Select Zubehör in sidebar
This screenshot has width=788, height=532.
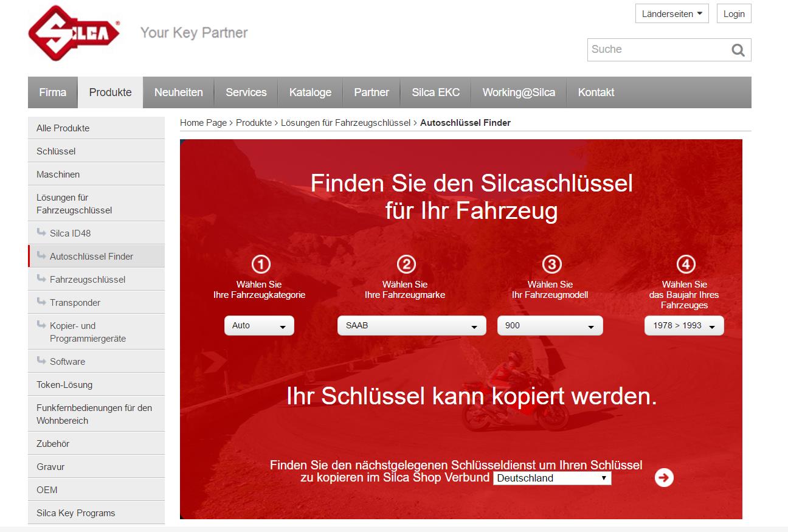coord(96,444)
